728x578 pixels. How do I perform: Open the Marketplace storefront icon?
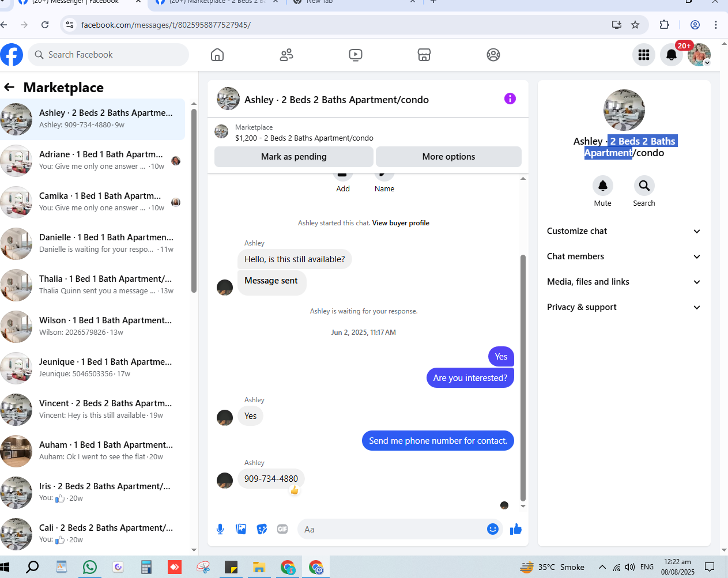point(424,55)
